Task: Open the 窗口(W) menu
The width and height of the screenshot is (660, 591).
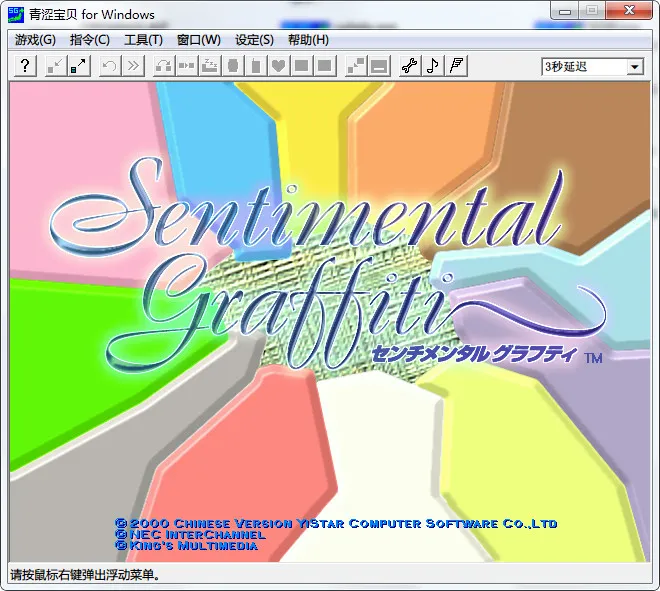Action: coord(198,40)
